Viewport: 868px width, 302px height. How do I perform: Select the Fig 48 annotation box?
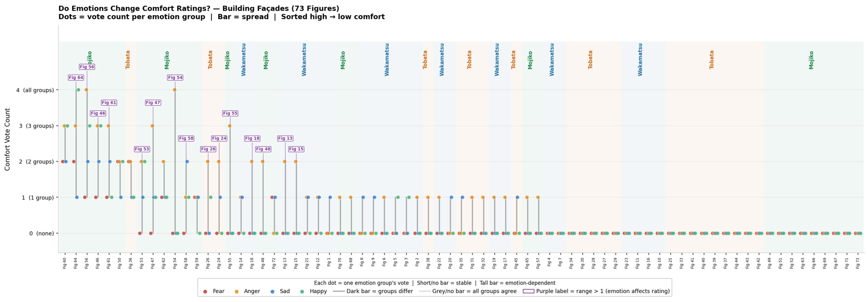(x=263, y=149)
